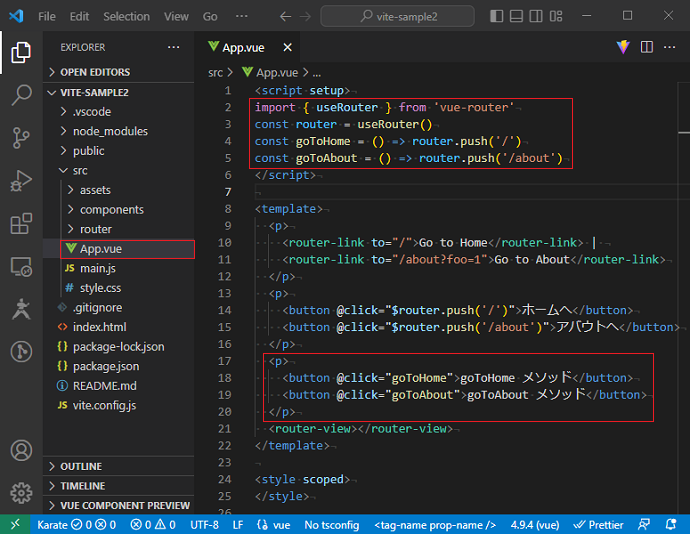Viewport: 690px width, 534px height.
Task: Toggle the primary side bar layout icon
Action: 496,16
